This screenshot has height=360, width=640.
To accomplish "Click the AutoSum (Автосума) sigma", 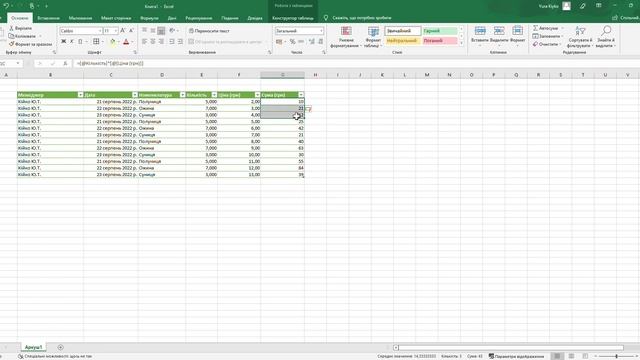I will [x=545, y=28].
